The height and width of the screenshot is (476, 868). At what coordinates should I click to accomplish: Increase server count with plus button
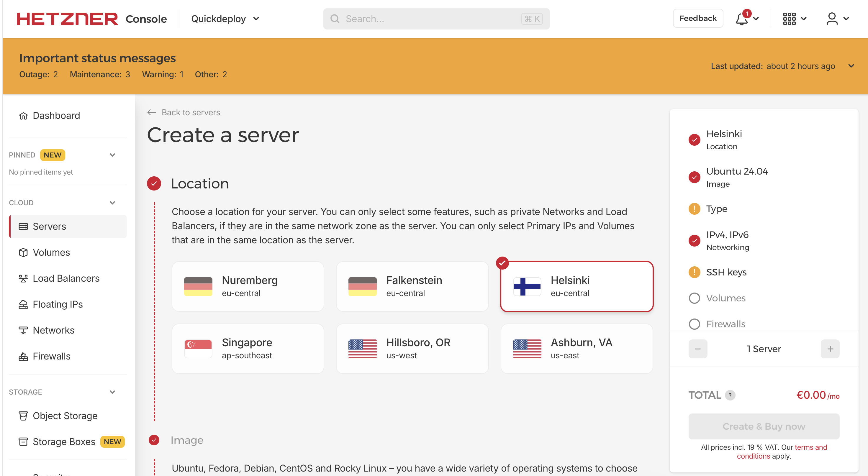[x=830, y=349]
